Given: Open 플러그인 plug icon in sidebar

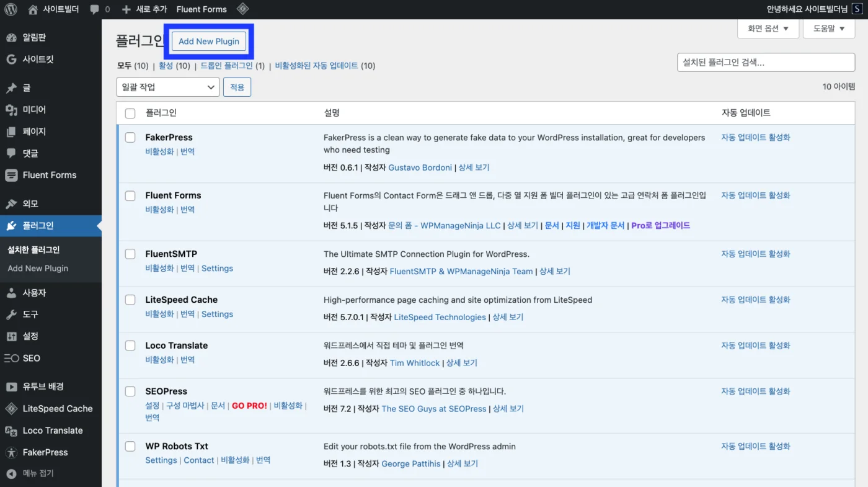Looking at the screenshot, I should pyautogui.click(x=11, y=225).
